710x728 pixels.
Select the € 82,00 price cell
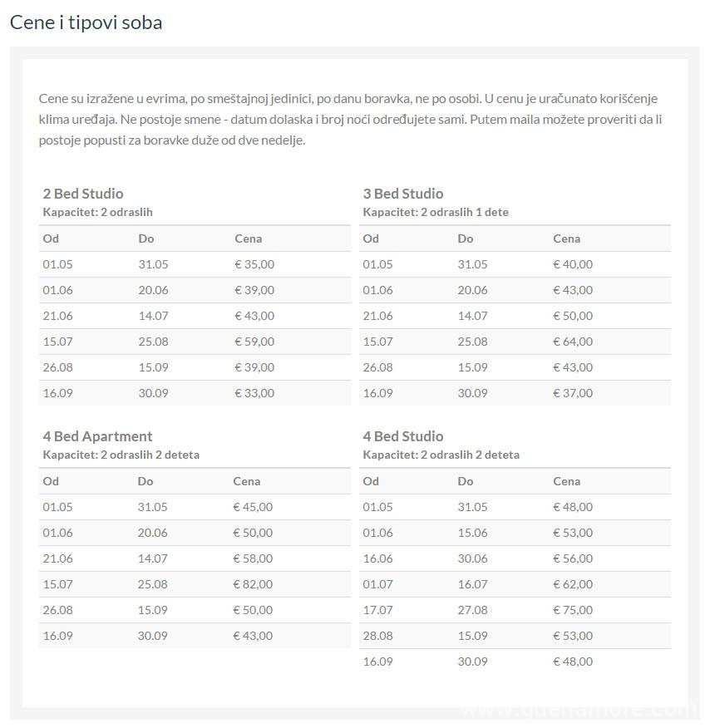253,584
